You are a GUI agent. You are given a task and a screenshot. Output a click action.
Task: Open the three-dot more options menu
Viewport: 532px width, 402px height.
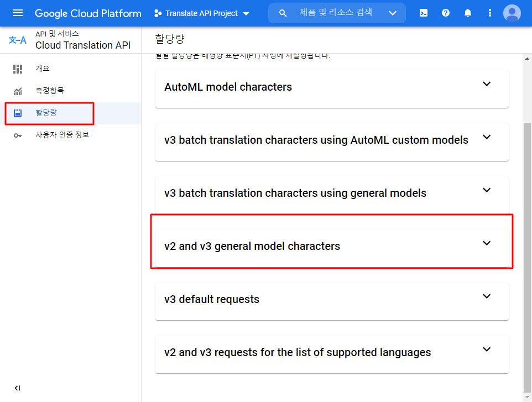(x=489, y=13)
